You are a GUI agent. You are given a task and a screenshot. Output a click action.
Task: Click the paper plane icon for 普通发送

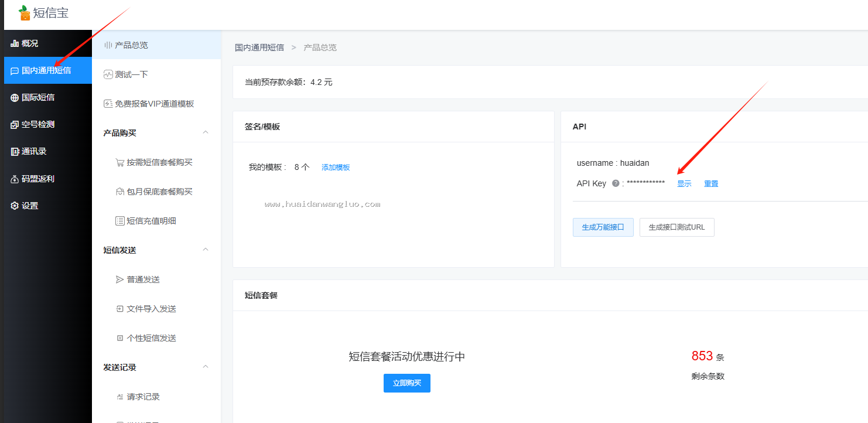pyautogui.click(x=119, y=279)
